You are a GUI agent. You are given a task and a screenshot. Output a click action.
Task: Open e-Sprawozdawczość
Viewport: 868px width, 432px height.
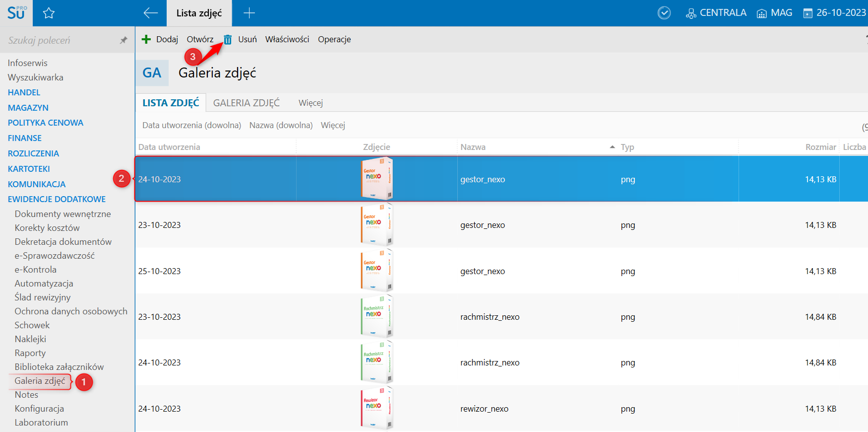pyautogui.click(x=55, y=256)
